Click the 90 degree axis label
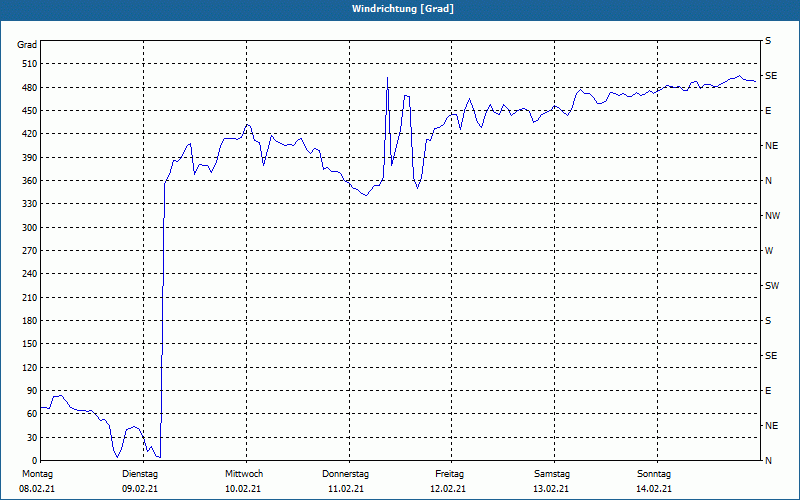The width and height of the screenshot is (800, 500). [32, 391]
